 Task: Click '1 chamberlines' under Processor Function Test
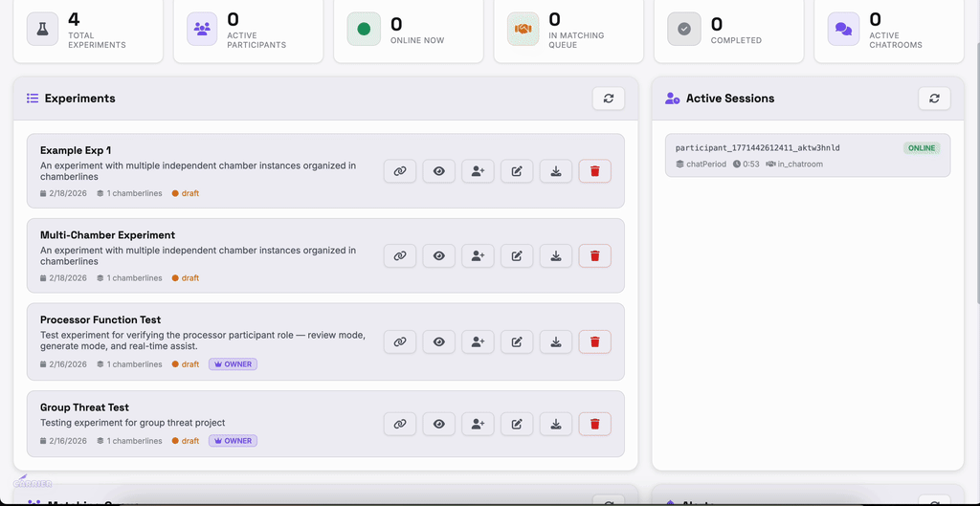[x=129, y=364]
